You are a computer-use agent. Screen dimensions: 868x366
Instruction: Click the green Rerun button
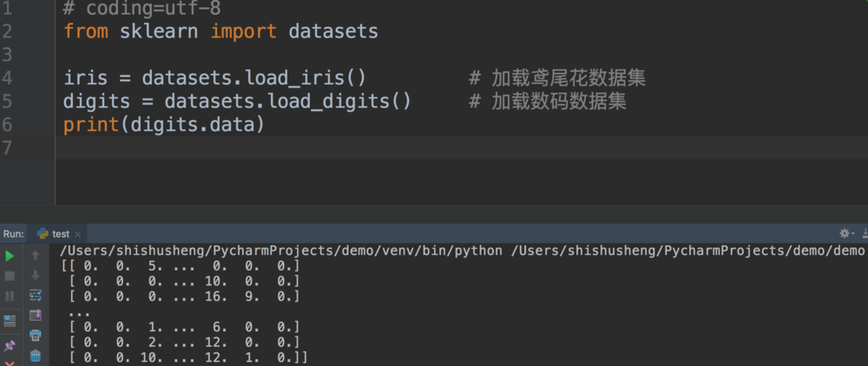[x=10, y=256]
